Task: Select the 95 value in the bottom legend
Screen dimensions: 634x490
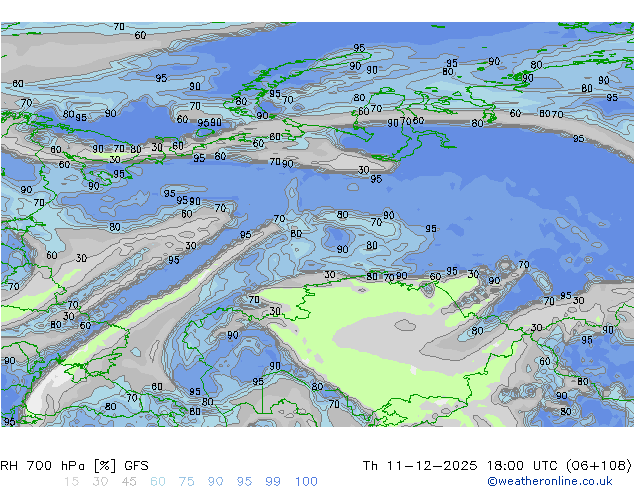Action: pos(244,482)
